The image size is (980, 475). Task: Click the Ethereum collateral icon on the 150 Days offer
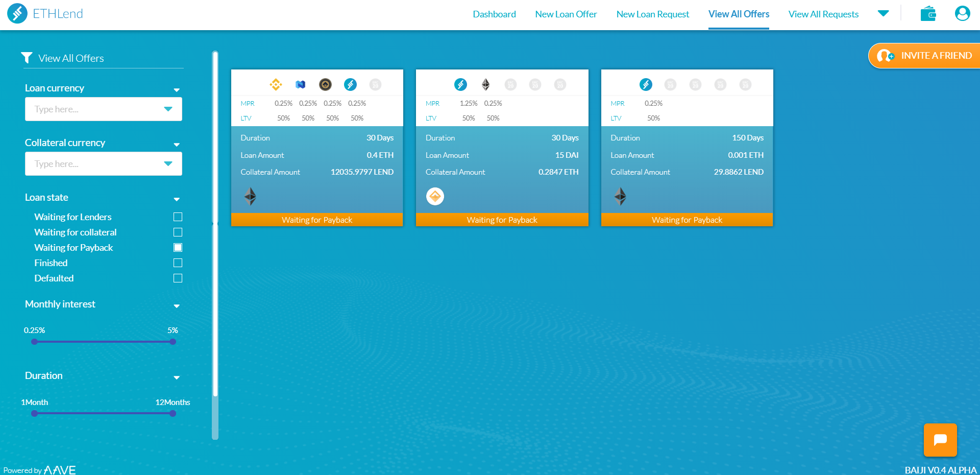[x=620, y=196]
